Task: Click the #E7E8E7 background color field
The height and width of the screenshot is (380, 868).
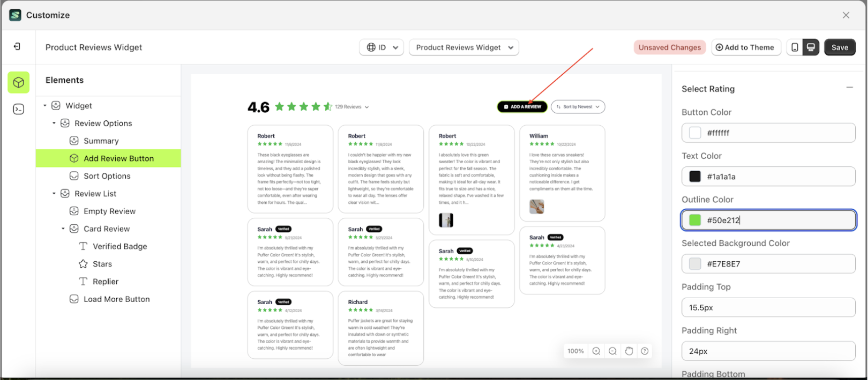Action: point(768,264)
